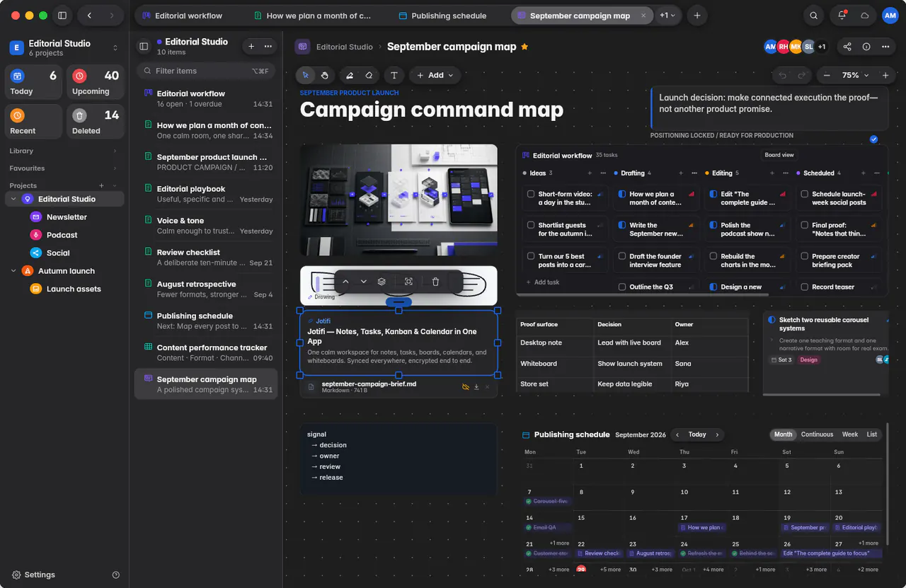Toggle the main sidebar icon
Screen dimensions: 906x588
[62, 16]
